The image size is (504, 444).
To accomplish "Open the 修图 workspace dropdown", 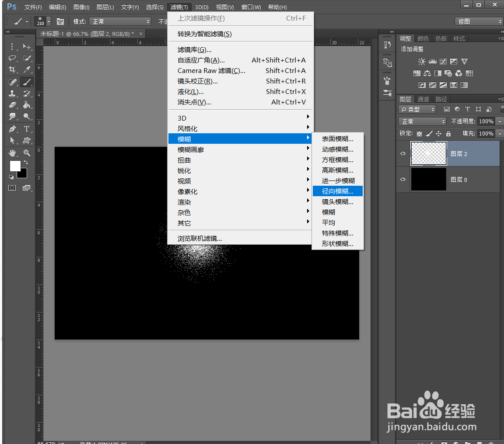I will (479, 21).
